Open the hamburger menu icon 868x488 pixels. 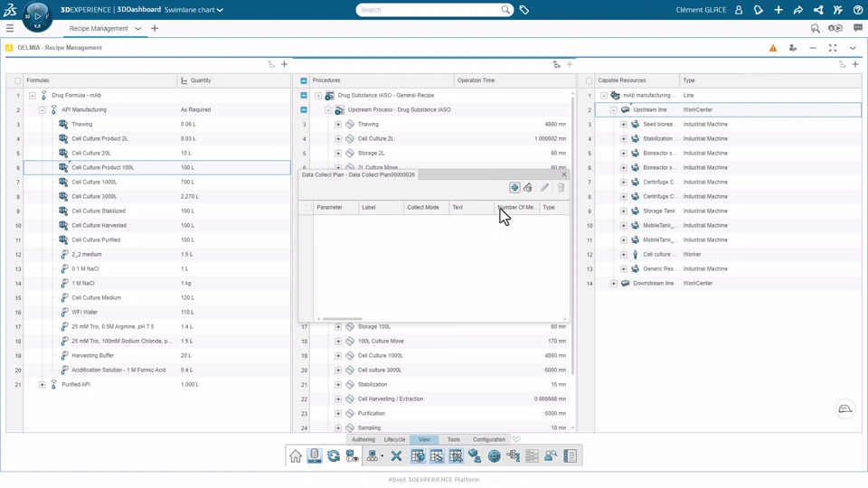tap(9, 28)
